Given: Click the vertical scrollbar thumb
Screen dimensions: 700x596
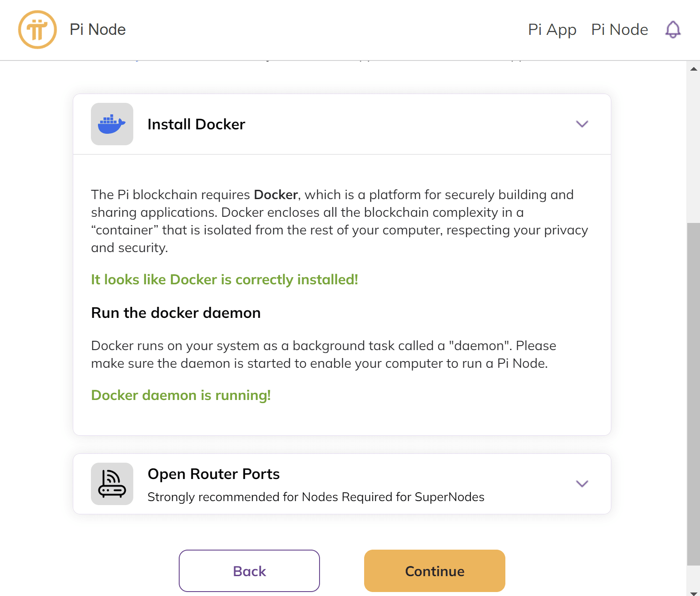Looking at the screenshot, I should (x=693, y=393).
